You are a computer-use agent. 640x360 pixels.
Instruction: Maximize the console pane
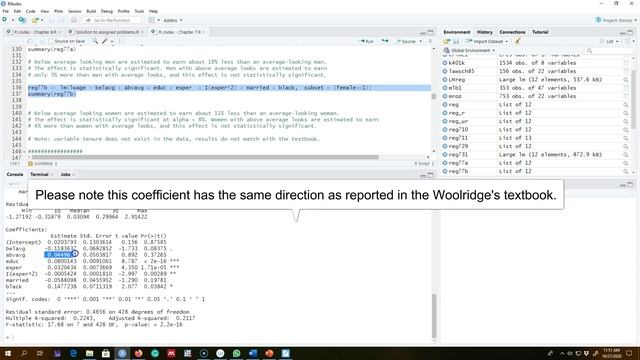(430, 175)
